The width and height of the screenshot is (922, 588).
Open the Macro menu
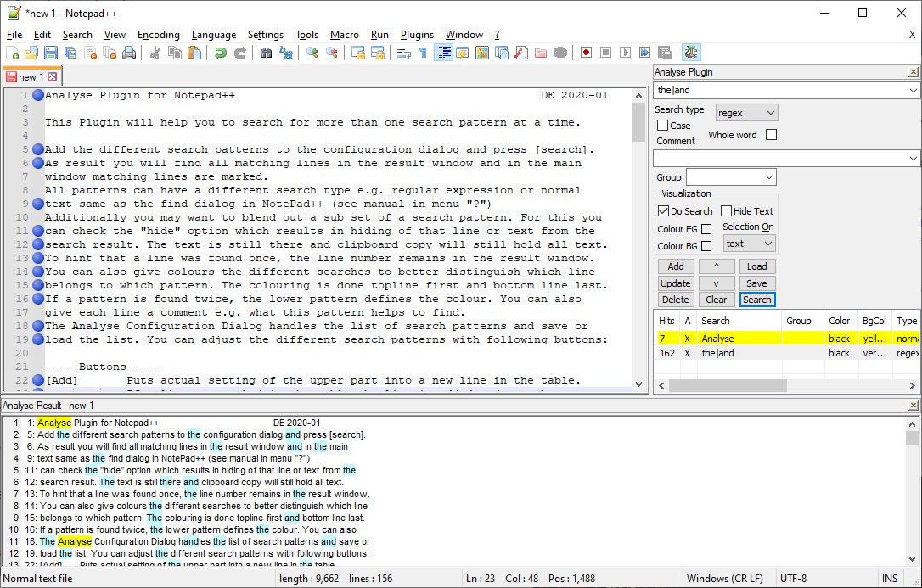[345, 36]
